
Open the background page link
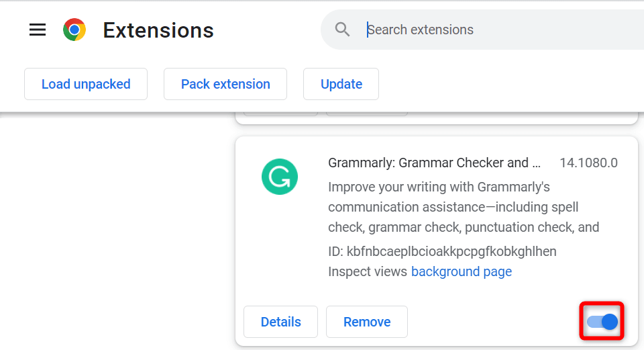[461, 271]
